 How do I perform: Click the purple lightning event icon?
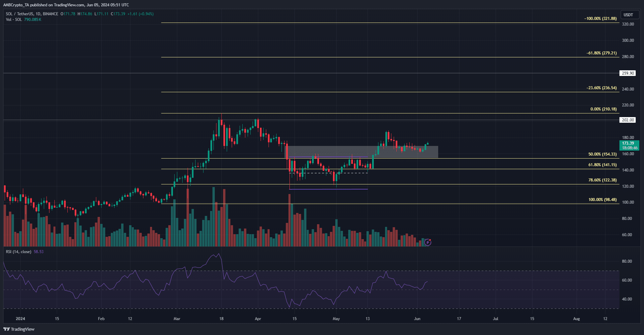coord(428,242)
